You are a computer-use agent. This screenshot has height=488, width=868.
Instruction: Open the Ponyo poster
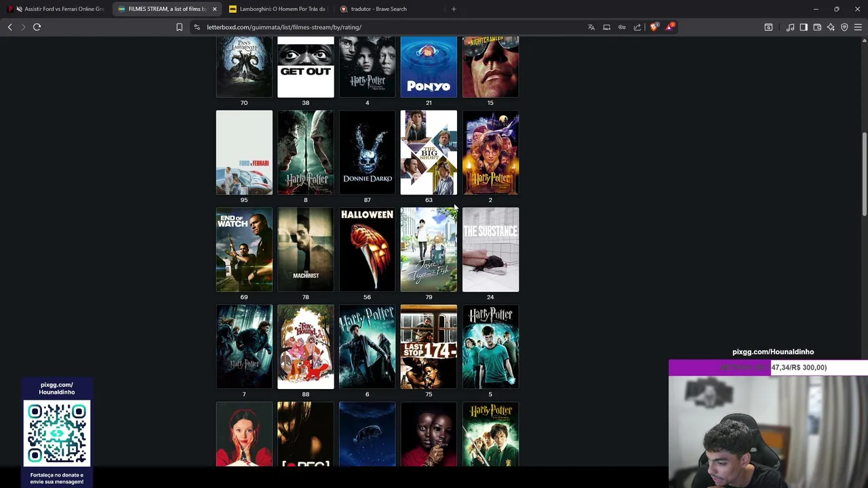429,66
